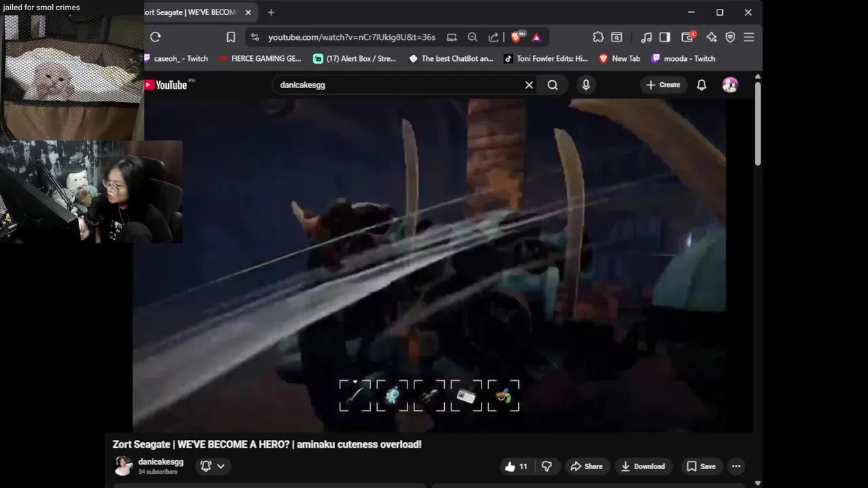
Task: Open the Brave VPN shield icon
Action: [x=730, y=37]
